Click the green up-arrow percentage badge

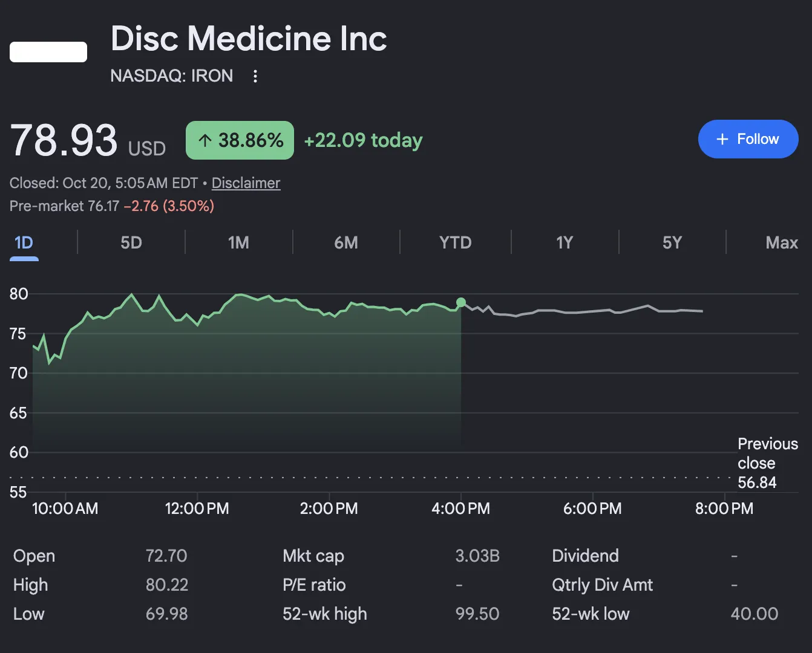(240, 140)
